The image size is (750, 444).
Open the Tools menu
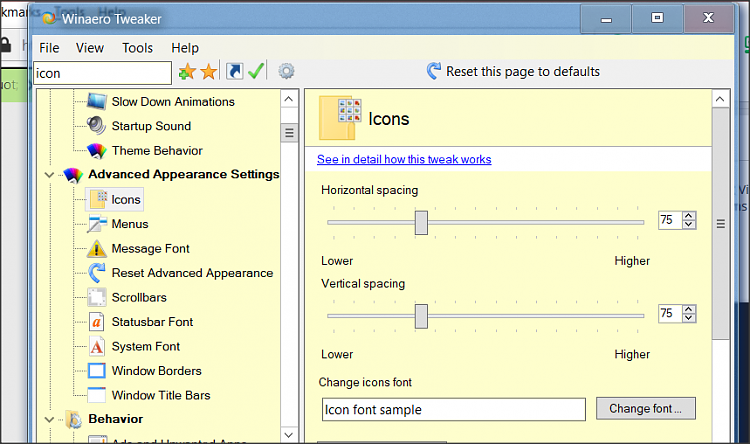tap(137, 48)
